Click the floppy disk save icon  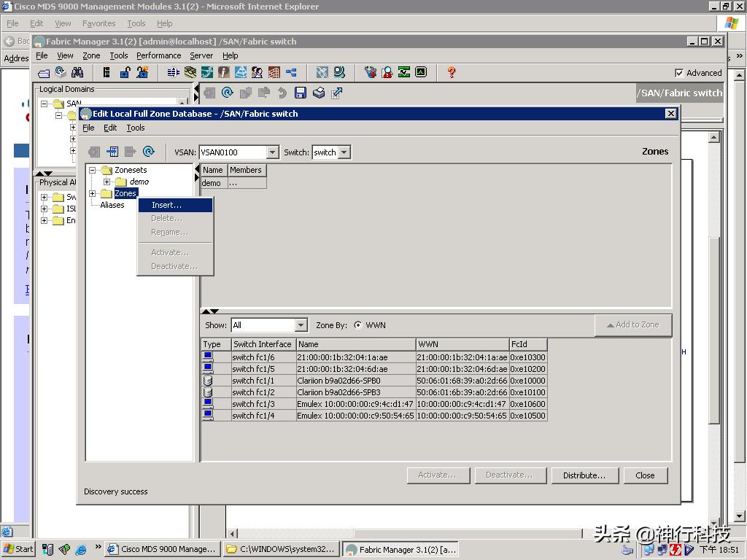pyautogui.click(x=300, y=93)
